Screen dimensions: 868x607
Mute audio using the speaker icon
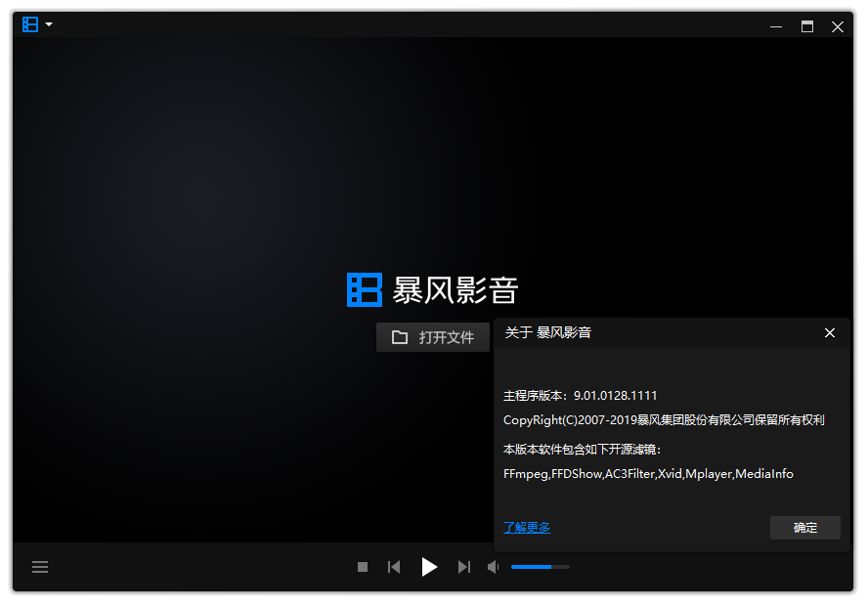pos(494,567)
